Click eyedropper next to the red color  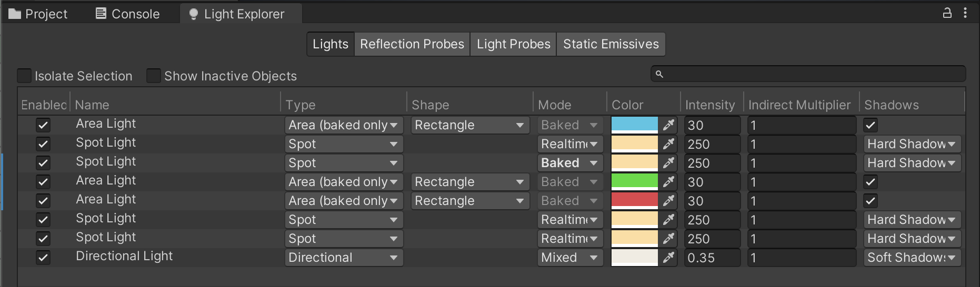pyautogui.click(x=668, y=201)
